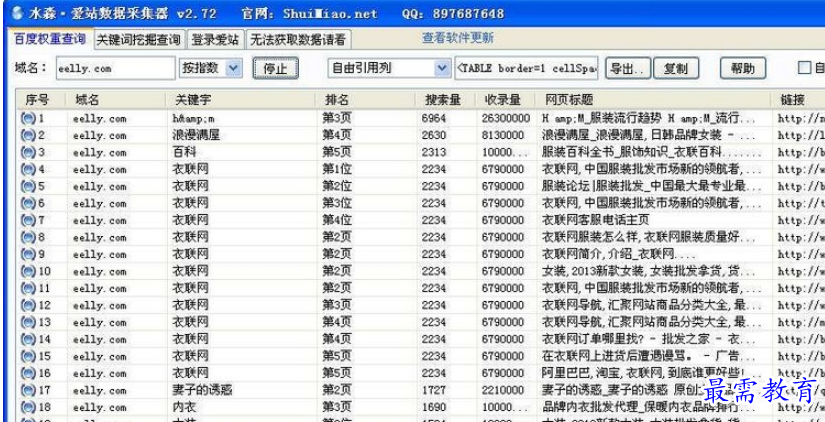
Task: Click the 导出.. button
Action: [x=628, y=68]
